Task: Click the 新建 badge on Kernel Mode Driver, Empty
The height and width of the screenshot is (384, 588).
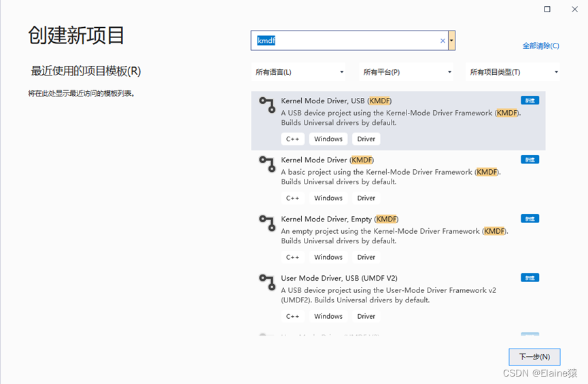Action: pyautogui.click(x=530, y=219)
